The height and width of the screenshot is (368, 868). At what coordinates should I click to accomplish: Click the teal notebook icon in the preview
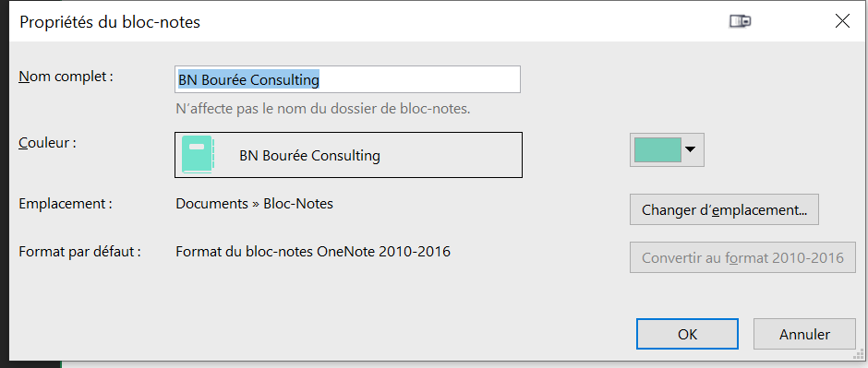(x=199, y=155)
